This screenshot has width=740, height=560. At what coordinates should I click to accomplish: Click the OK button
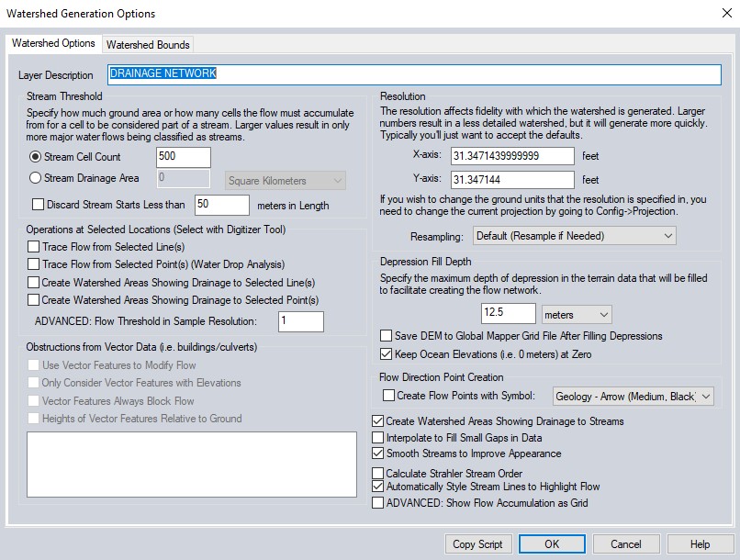(551, 543)
